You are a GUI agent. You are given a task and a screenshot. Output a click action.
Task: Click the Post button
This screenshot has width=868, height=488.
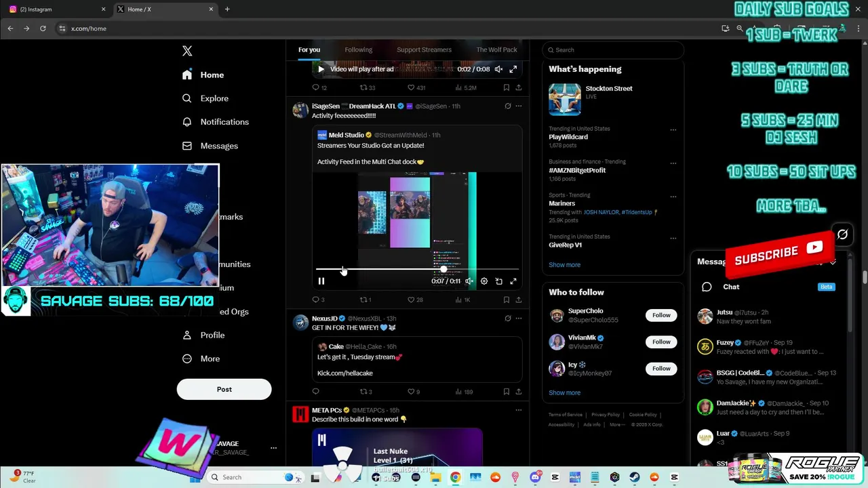click(224, 389)
